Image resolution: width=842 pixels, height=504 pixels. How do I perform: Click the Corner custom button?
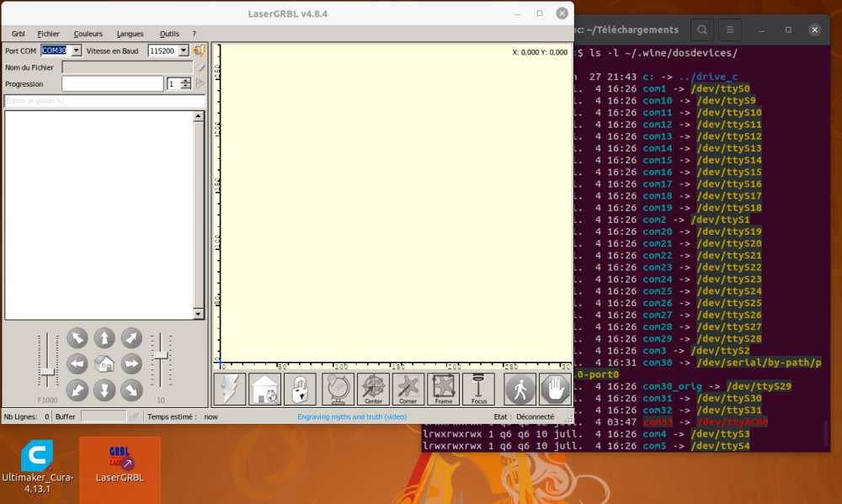pos(408,389)
